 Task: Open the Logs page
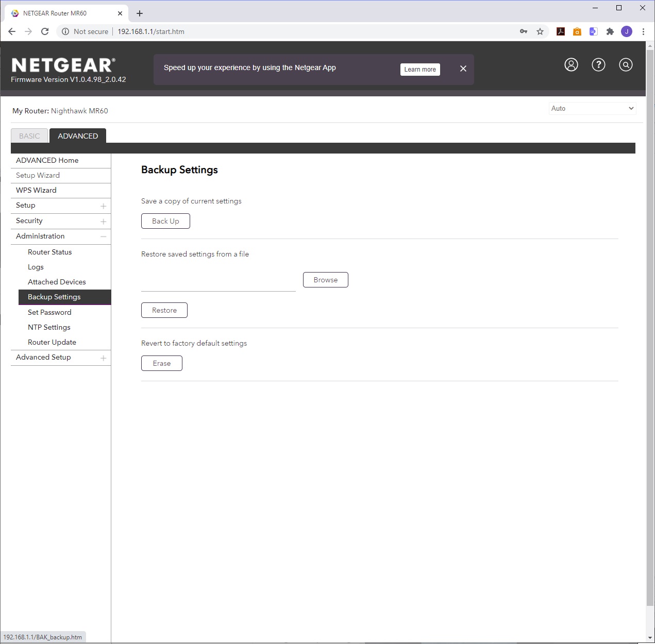pos(36,267)
